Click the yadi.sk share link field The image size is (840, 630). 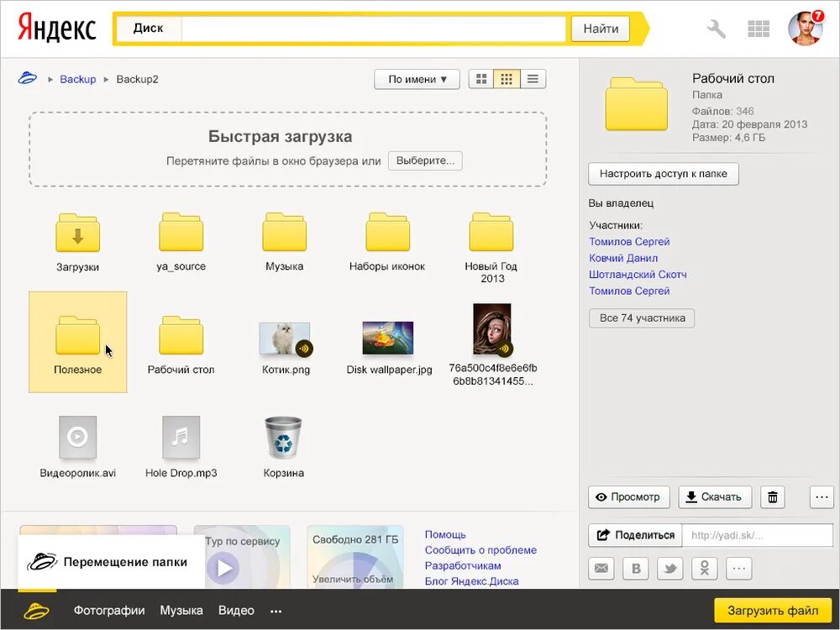point(758,535)
